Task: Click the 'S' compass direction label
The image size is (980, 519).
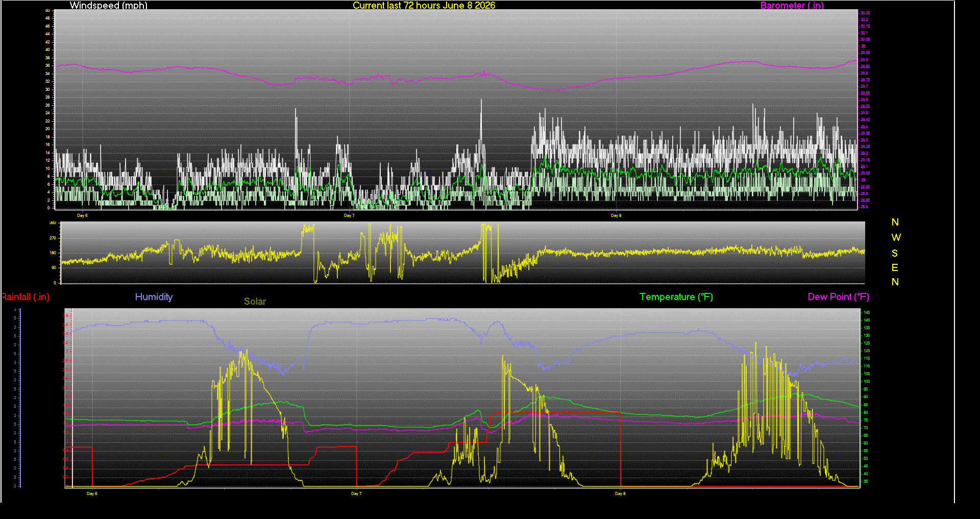Action: pyautogui.click(x=895, y=253)
